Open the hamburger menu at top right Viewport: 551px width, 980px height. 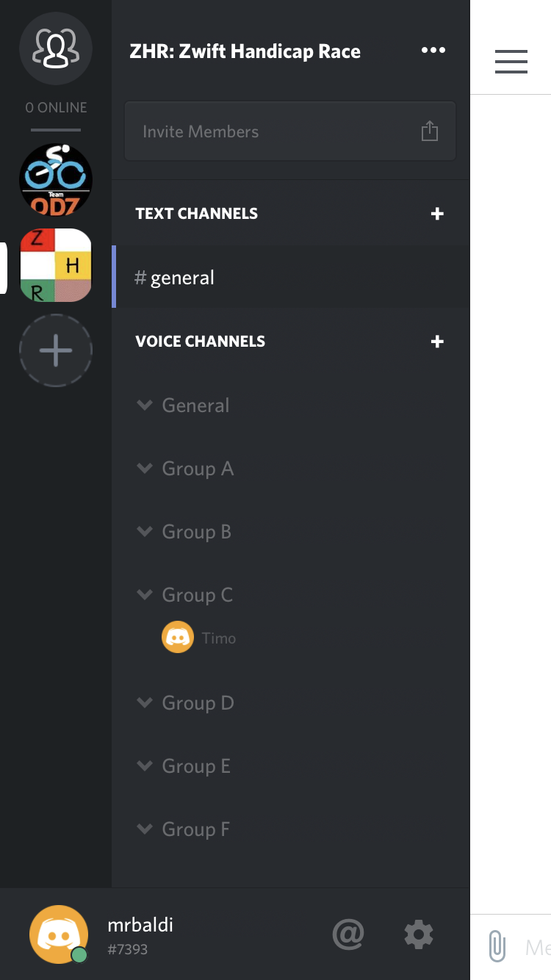coord(511,62)
